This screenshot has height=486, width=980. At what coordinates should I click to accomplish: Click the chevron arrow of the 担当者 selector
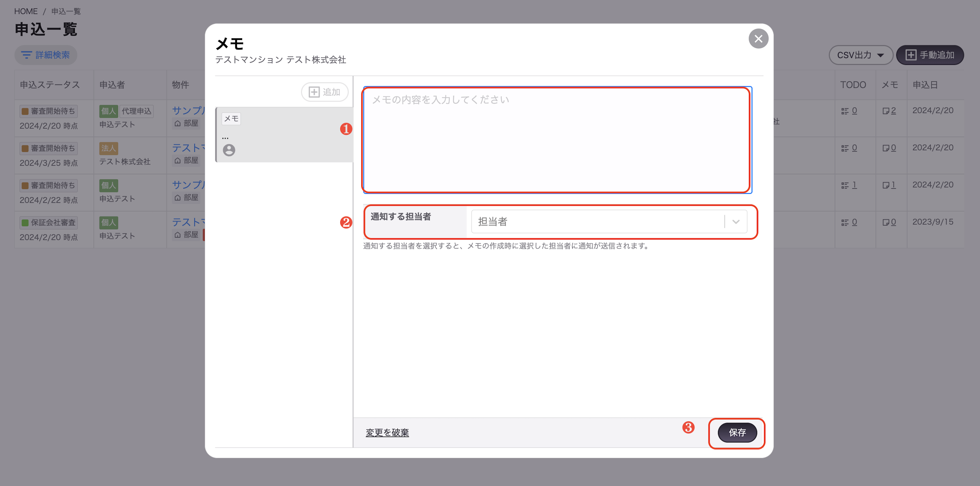(x=736, y=222)
